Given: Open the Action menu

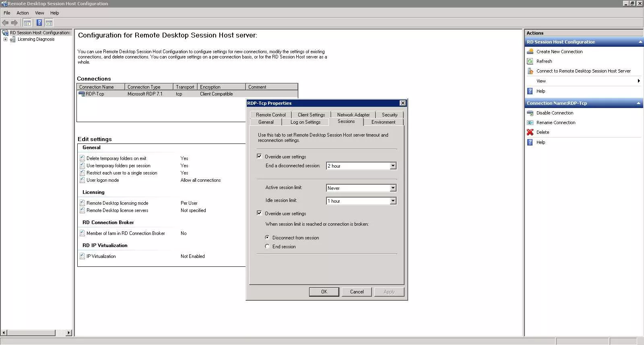Looking at the screenshot, I should pyautogui.click(x=23, y=13).
